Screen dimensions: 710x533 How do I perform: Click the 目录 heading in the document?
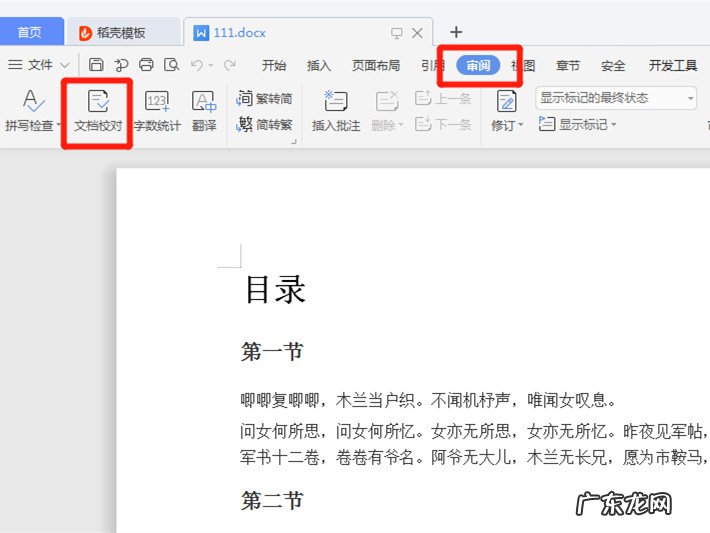[275, 290]
